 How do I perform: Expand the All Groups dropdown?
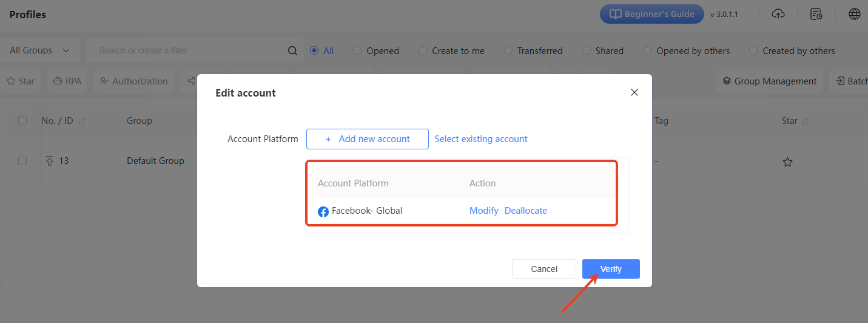pos(40,51)
